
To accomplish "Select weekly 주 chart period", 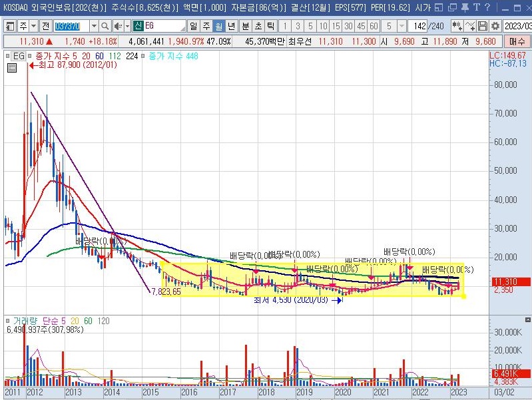I will pos(206,26).
